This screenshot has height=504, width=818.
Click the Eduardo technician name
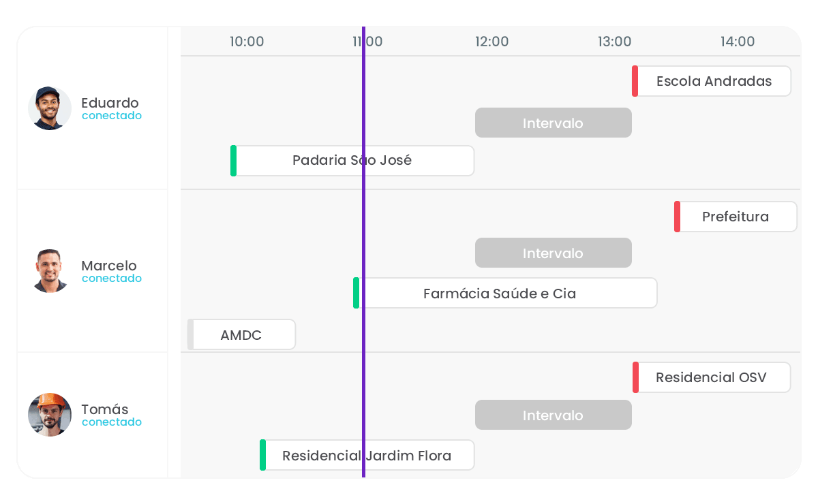[110, 103]
